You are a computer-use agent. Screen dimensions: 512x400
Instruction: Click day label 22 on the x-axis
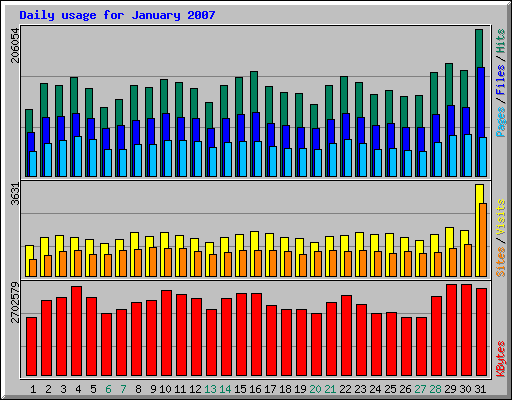click(x=345, y=389)
